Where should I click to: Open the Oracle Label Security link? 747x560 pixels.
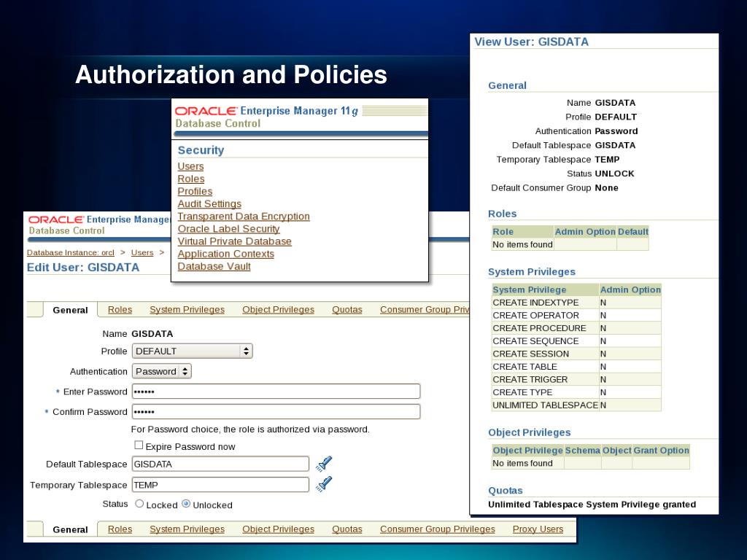click(228, 228)
